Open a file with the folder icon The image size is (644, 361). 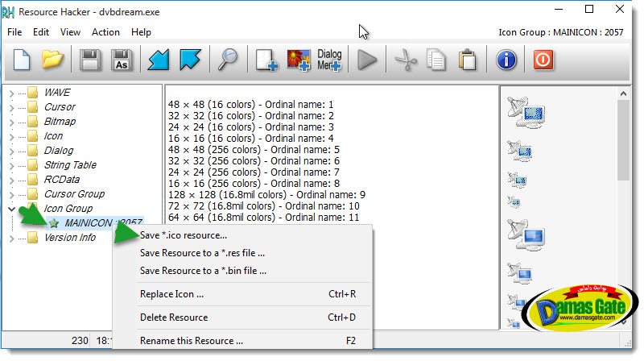[52, 60]
